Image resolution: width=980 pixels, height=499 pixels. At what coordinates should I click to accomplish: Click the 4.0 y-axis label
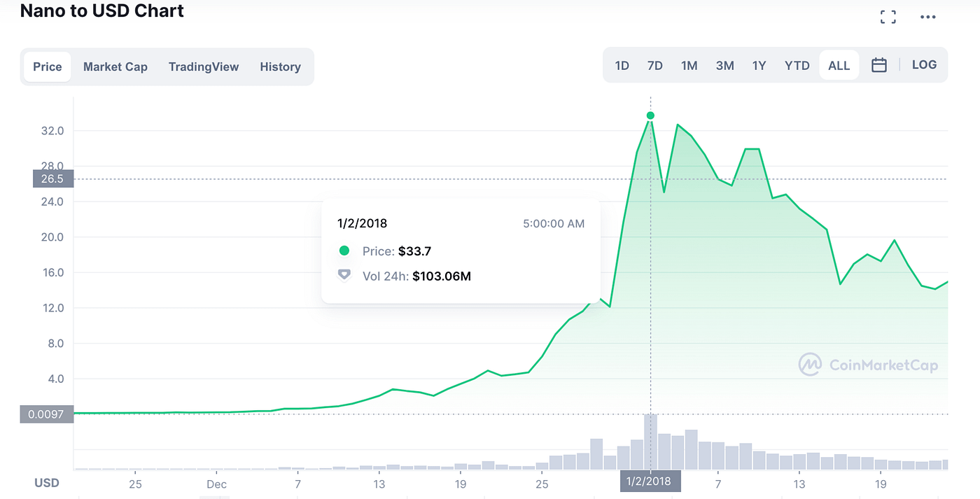55,379
